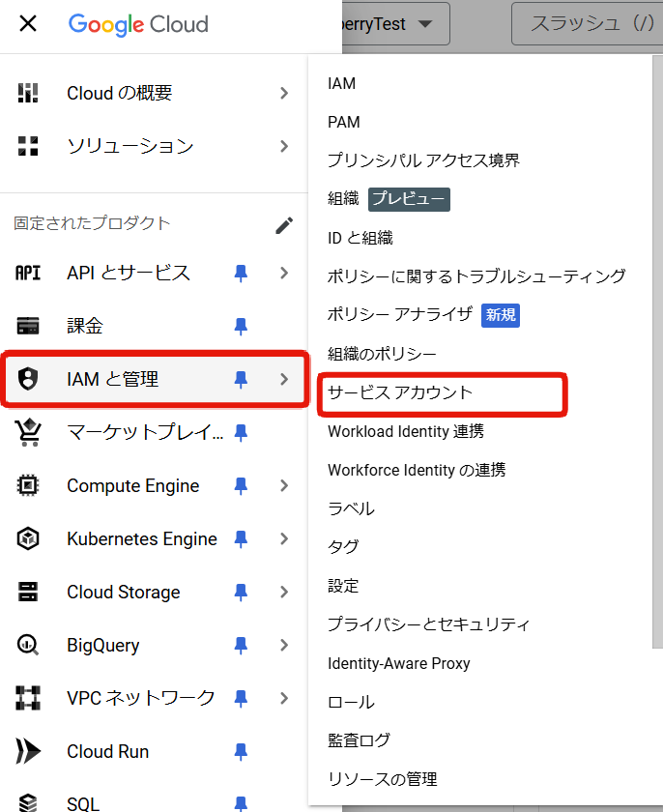Open the project selector dropdown
The height and width of the screenshot is (812, 663).
396,24
